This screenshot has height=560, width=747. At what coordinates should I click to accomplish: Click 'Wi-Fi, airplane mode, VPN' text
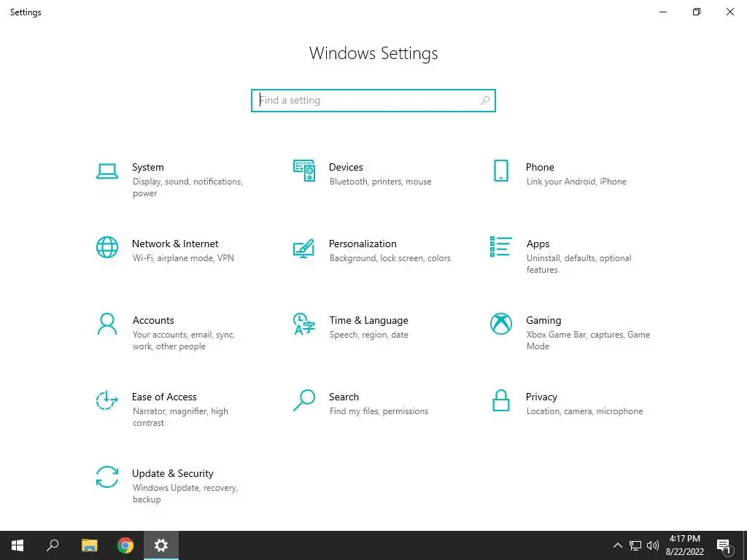tap(183, 258)
